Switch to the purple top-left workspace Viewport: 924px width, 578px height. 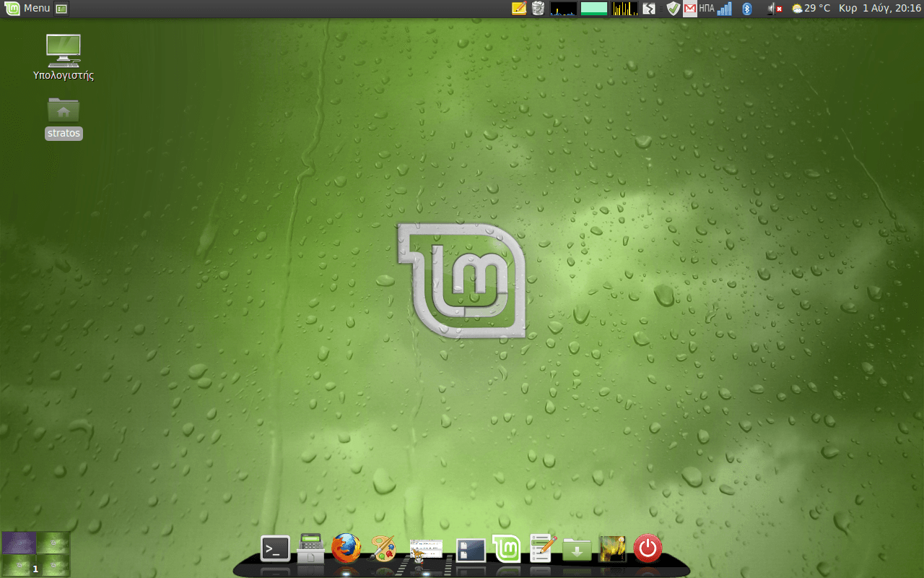(x=19, y=543)
